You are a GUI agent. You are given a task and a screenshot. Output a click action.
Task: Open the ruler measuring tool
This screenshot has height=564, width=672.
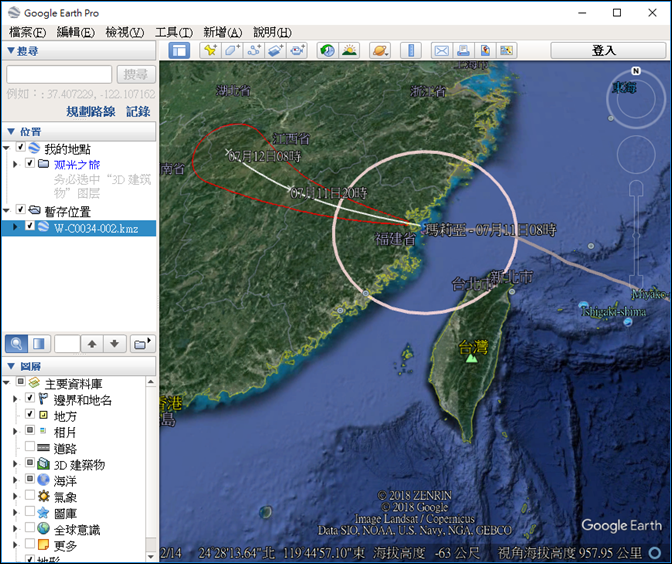pos(411,51)
